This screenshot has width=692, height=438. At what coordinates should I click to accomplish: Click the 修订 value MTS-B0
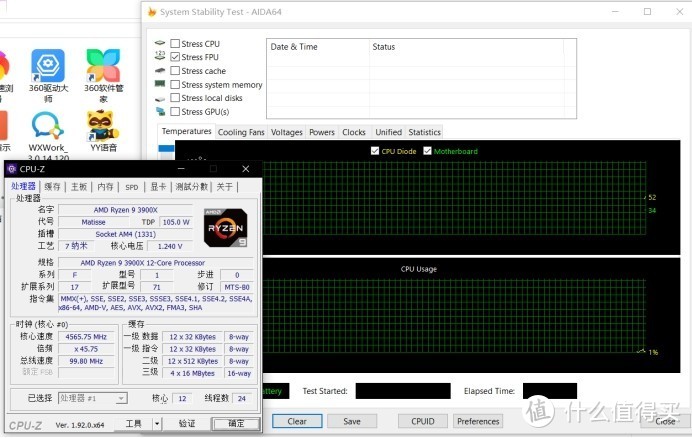pyautogui.click(x=237, y=287)
